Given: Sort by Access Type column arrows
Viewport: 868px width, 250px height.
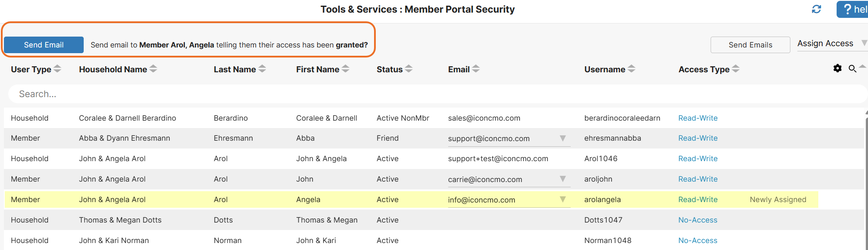Looking at the screenshot, I should 735,69.
